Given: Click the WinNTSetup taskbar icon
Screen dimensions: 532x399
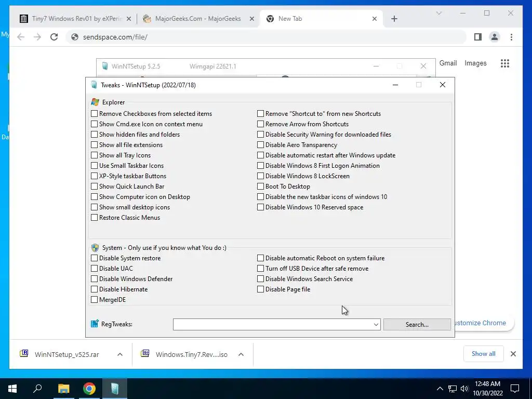Looking at the screenshot, I should tap(115, 389).
